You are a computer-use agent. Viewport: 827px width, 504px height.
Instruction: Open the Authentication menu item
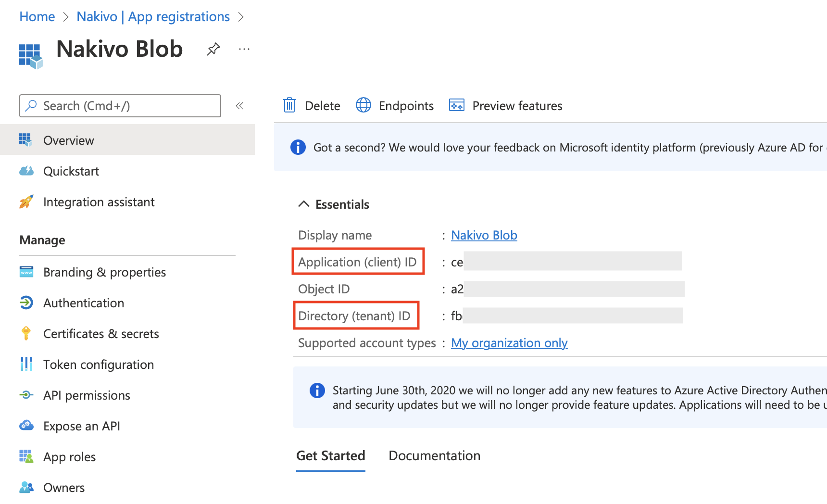click(84, 303)
